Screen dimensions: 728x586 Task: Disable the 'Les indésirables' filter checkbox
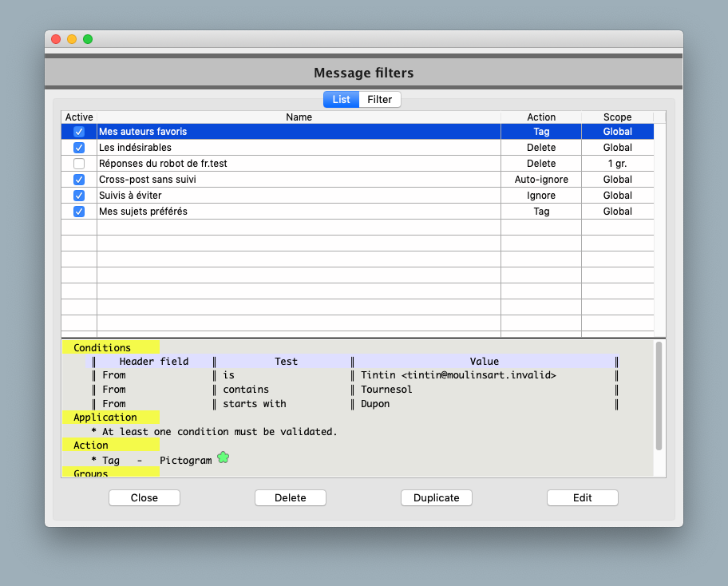[x=79, y=148]
